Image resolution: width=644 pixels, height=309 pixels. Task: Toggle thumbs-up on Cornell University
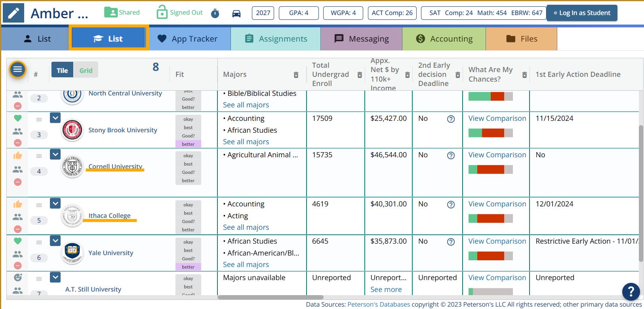18,155
